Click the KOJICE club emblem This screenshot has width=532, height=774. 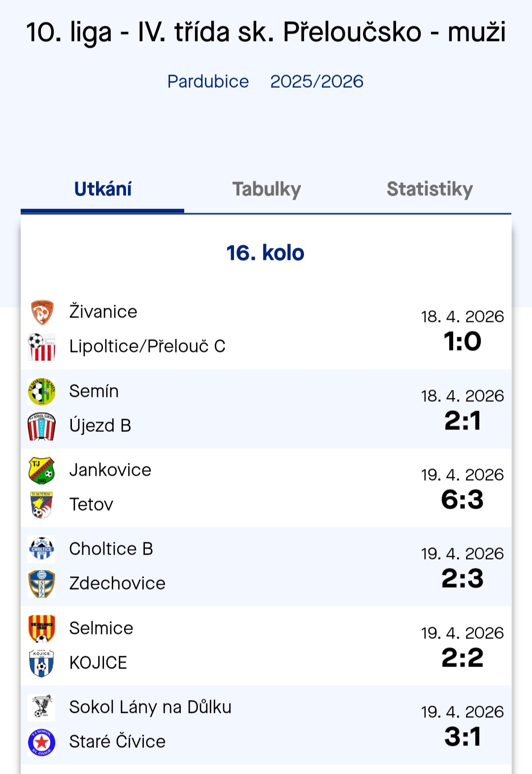42,663
